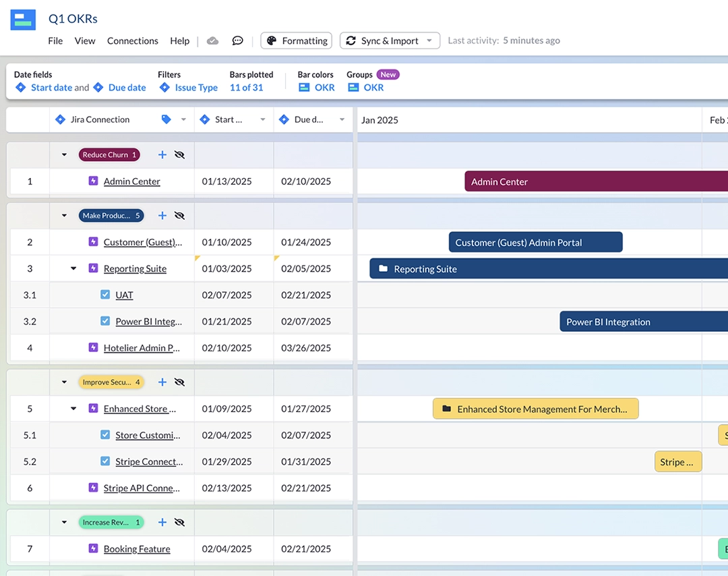Open the Booking Feature link
The height and width of the screenshot is (576, 728).
[137, 548]
